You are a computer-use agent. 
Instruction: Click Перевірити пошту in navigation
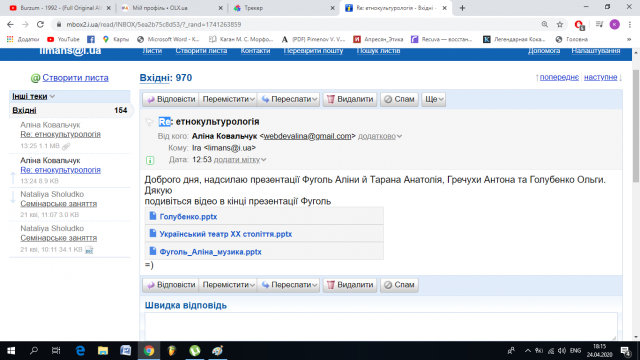click(313, 51)
